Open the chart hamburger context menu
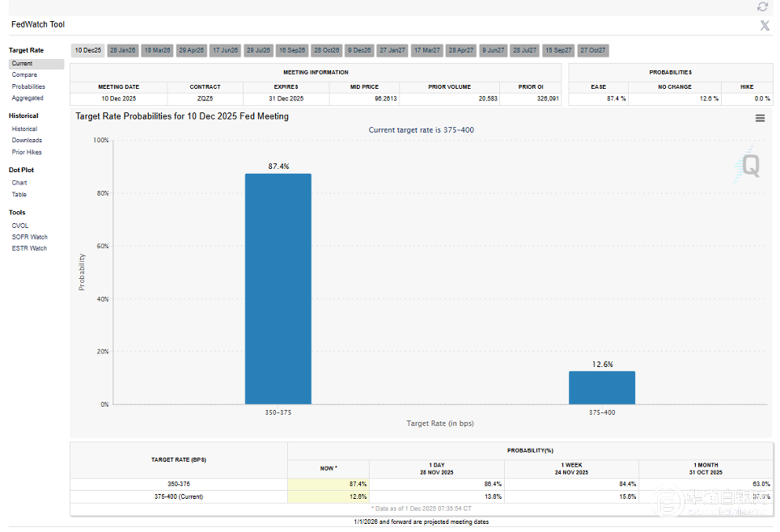This screenshot has width=780, height=532. coord(760,118)
